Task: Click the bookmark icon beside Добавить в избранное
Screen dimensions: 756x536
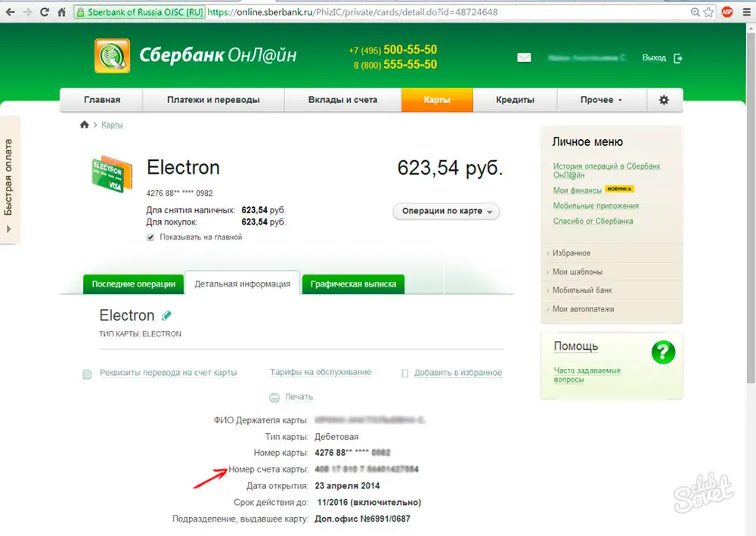Action: pyautogui.click(x=405, y=373)
